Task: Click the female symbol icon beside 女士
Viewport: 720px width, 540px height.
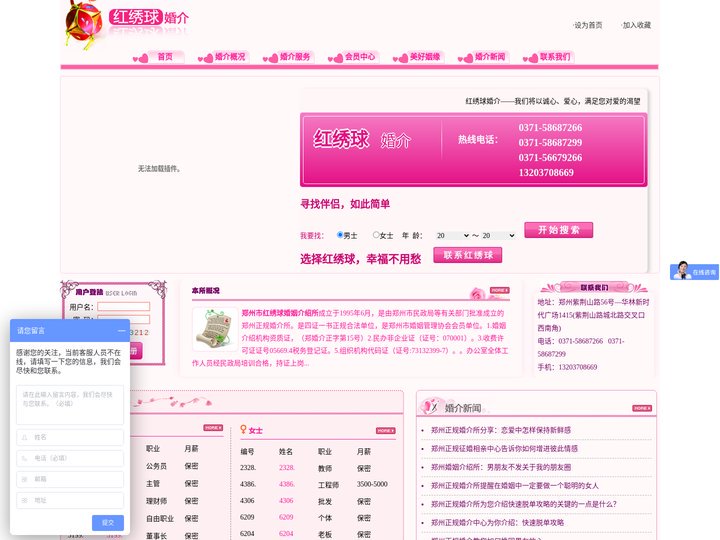Action: click(x=243, y=430)
